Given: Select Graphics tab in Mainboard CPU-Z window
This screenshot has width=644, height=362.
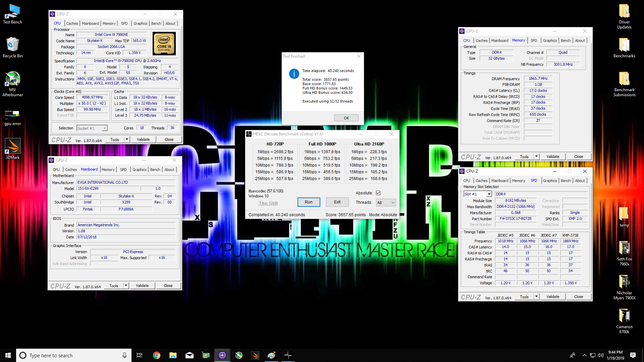Looking at the screenshot, I should [139, 170].
